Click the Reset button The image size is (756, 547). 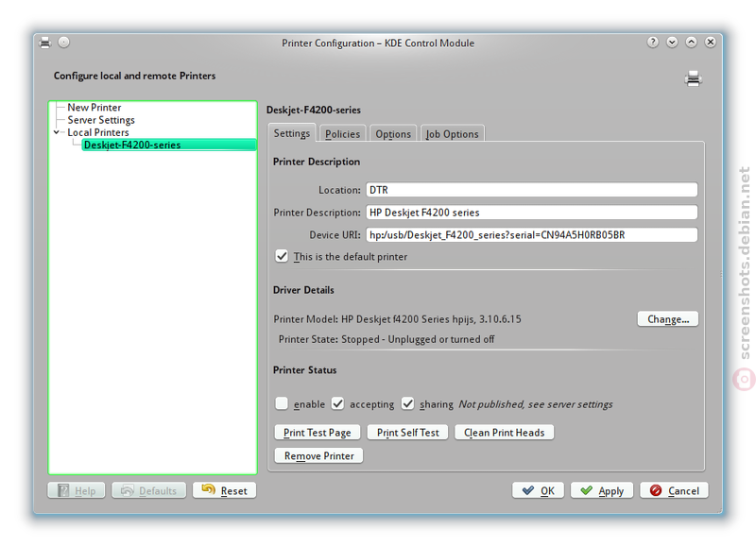tap(224, 490)
